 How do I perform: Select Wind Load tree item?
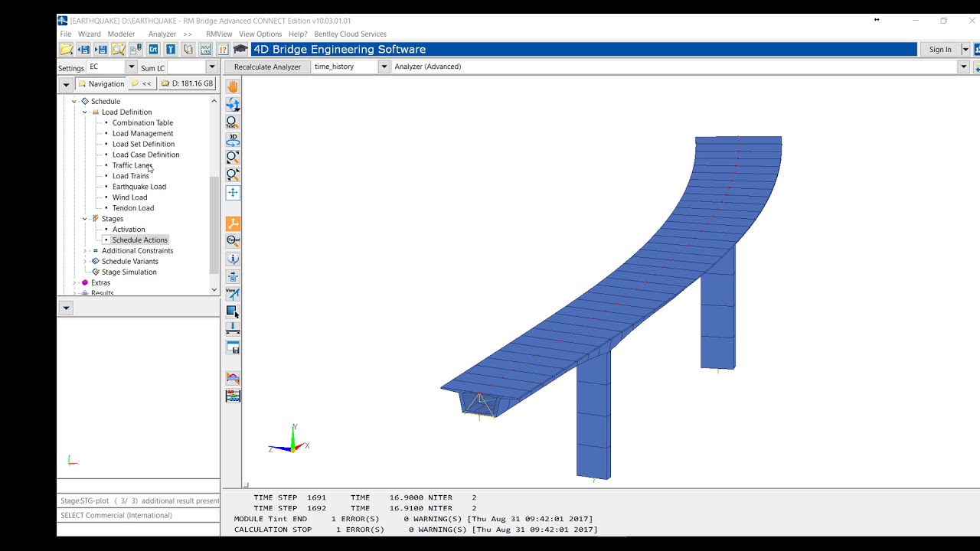click(x=130, y=197)
